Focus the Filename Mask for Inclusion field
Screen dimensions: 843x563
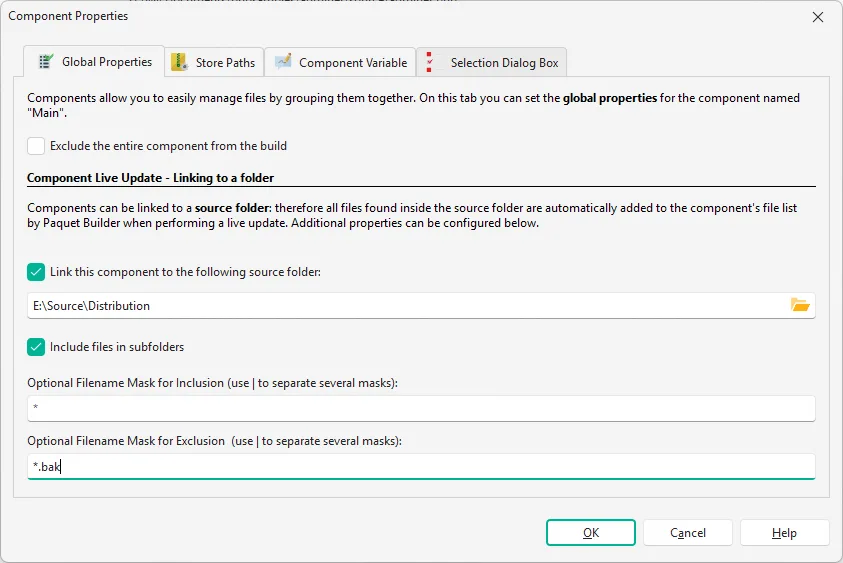pos(420,408)
